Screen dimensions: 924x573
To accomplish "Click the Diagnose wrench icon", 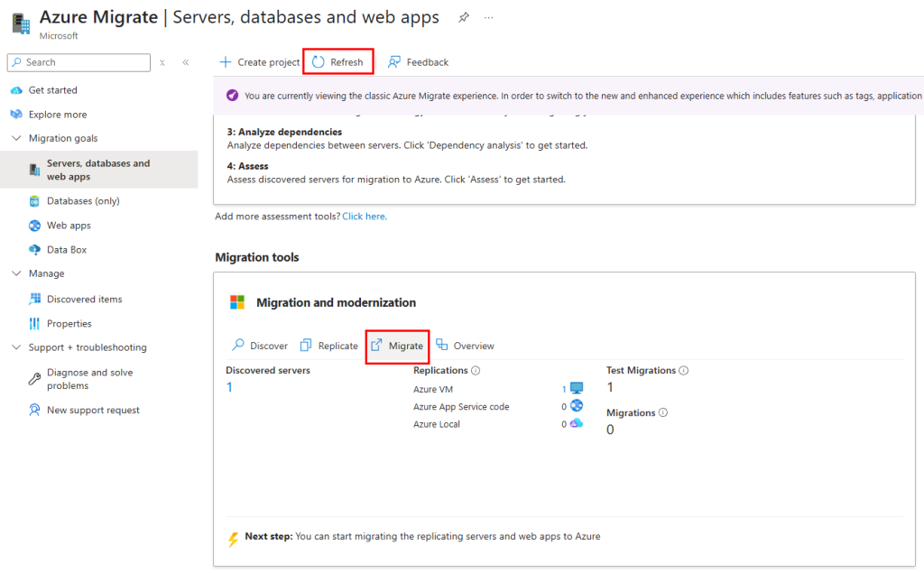I will point(35,378).
